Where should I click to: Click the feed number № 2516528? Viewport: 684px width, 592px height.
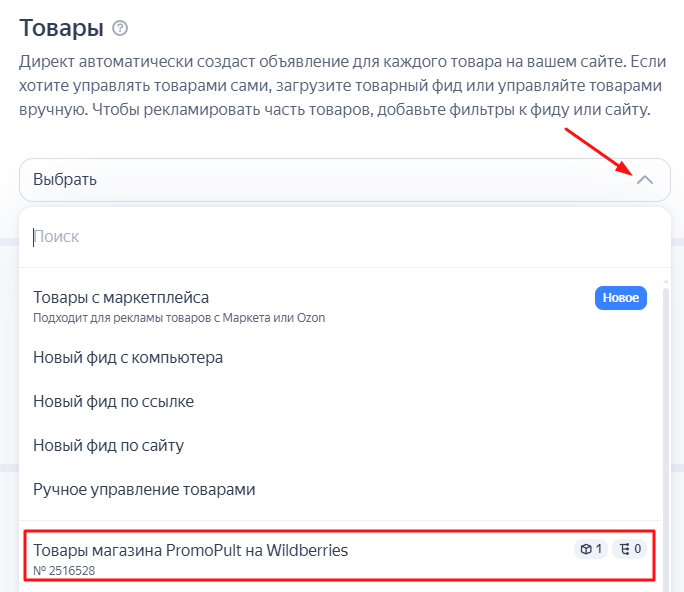tap(64, 571)
